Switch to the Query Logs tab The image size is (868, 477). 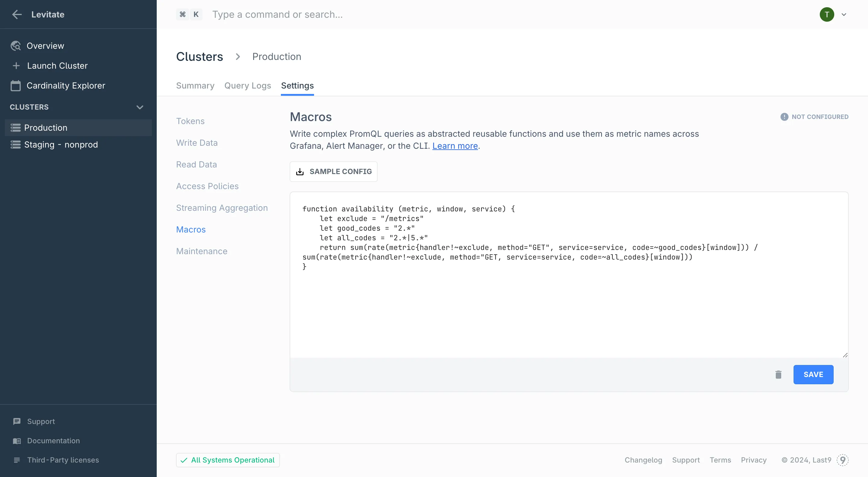(248, 86)
